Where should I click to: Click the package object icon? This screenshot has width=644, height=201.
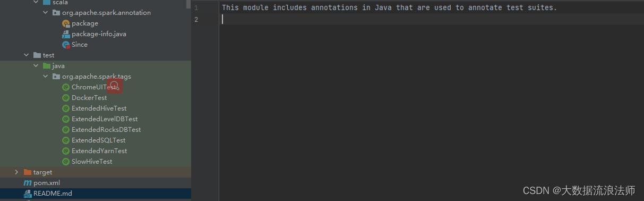(66, 23)
